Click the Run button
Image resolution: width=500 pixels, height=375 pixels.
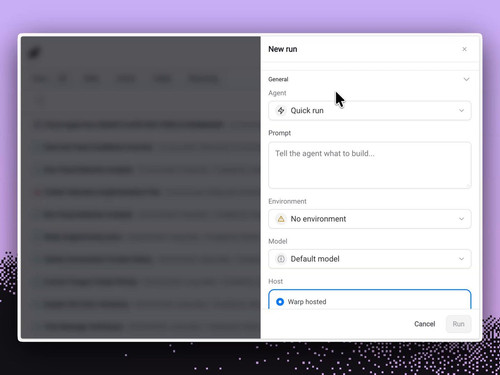coord(458,324)
